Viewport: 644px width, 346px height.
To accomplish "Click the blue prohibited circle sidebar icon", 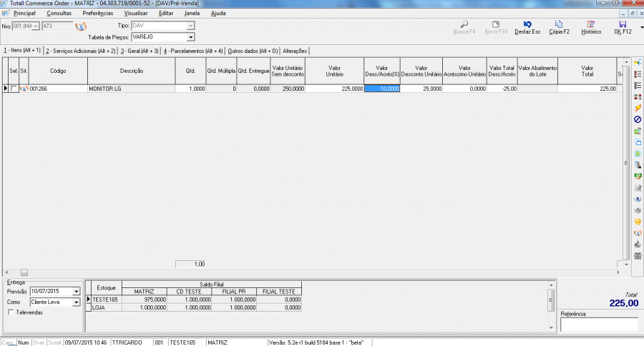I will pos(638,119).
